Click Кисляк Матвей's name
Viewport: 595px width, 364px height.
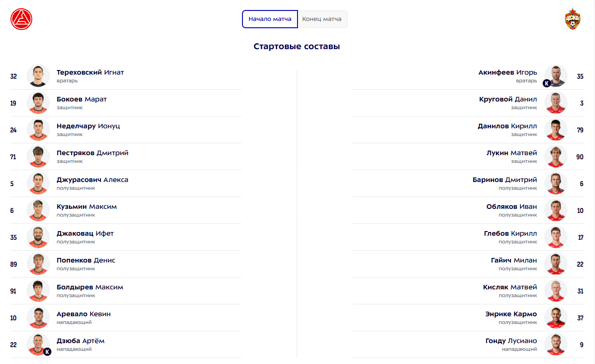tap(510, 287)
